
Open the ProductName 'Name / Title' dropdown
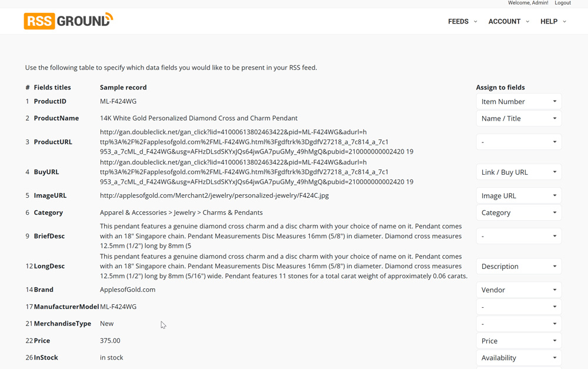tap(519, 118)
